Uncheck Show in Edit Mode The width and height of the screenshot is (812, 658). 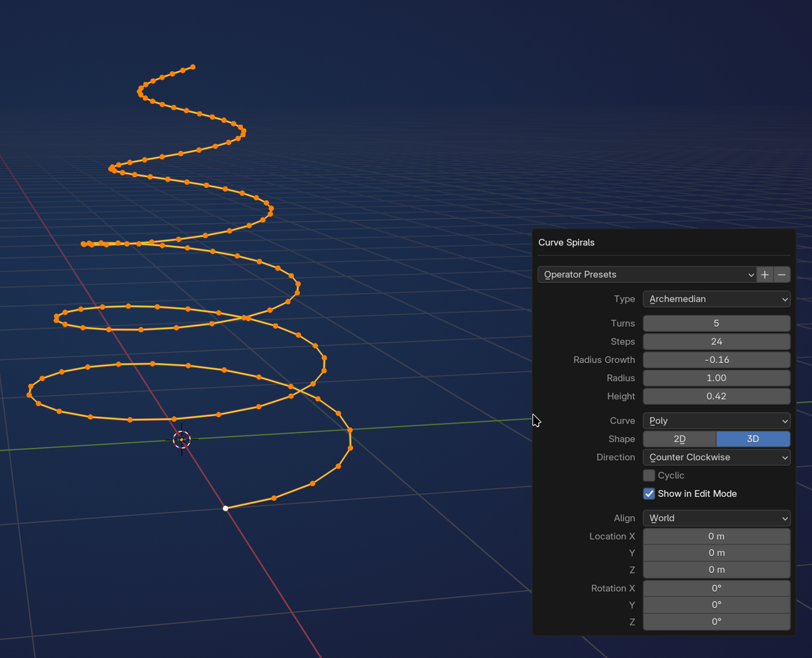click(649, 494)
